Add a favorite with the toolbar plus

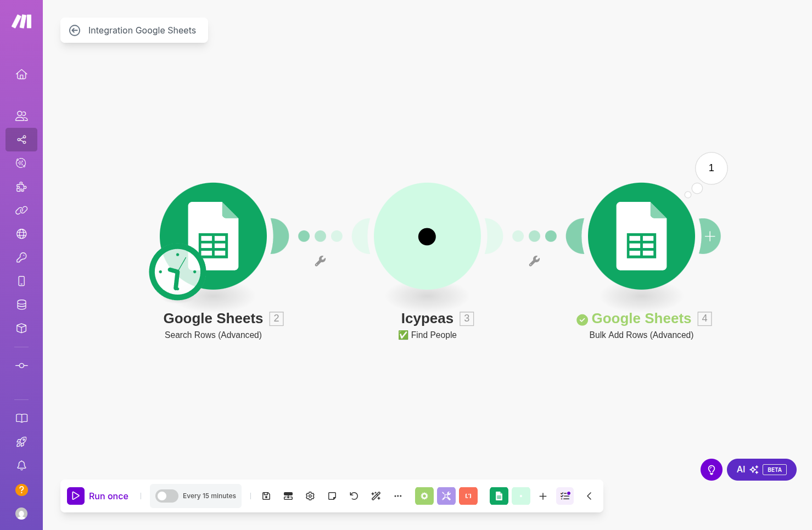point(543,496)
